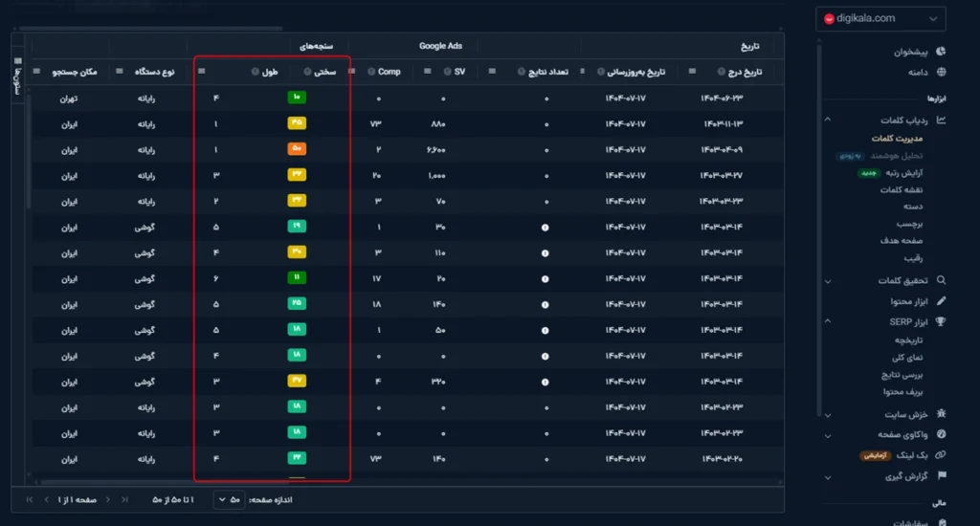Open column menu icon of تاریخ درج
The height and width of the screenshot is (526, 980).
point(692,71)
